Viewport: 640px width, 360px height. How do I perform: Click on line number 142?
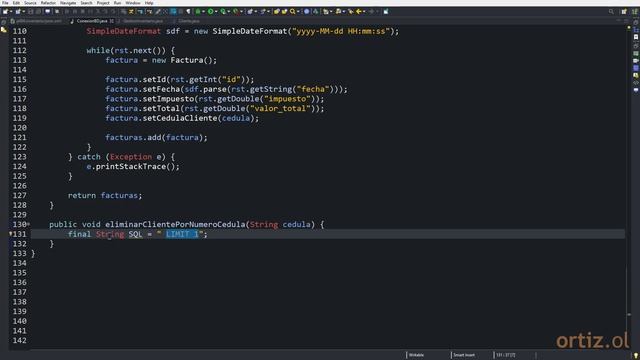(19, 340)
